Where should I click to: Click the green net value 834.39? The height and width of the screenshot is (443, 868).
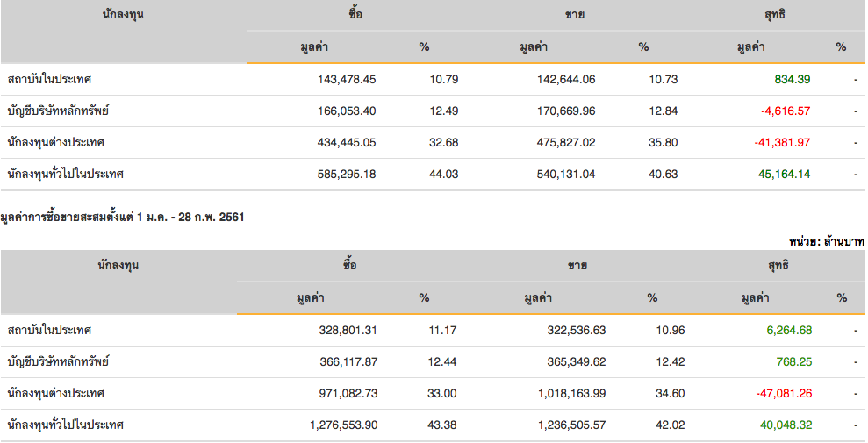(x=792, y=80)
